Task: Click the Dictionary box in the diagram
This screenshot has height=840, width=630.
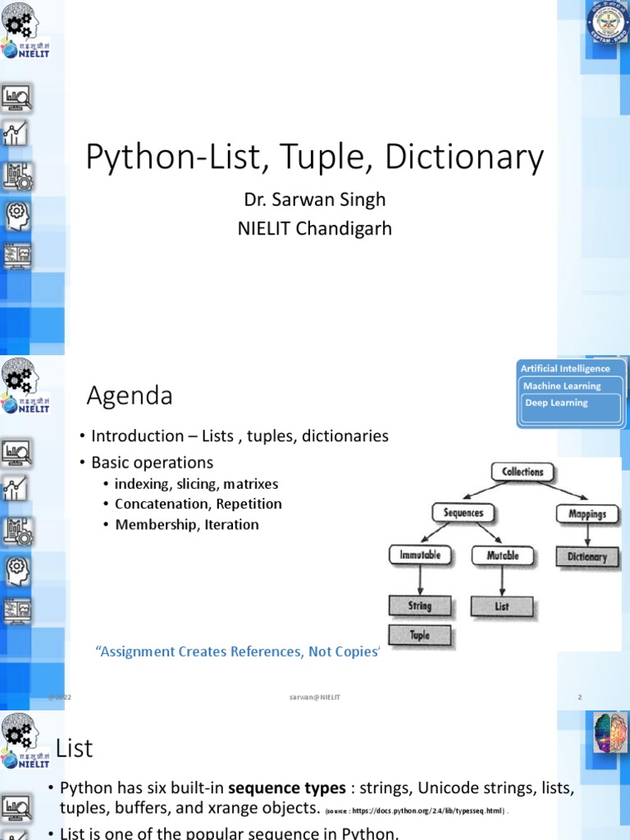Action: pos(587,557)
